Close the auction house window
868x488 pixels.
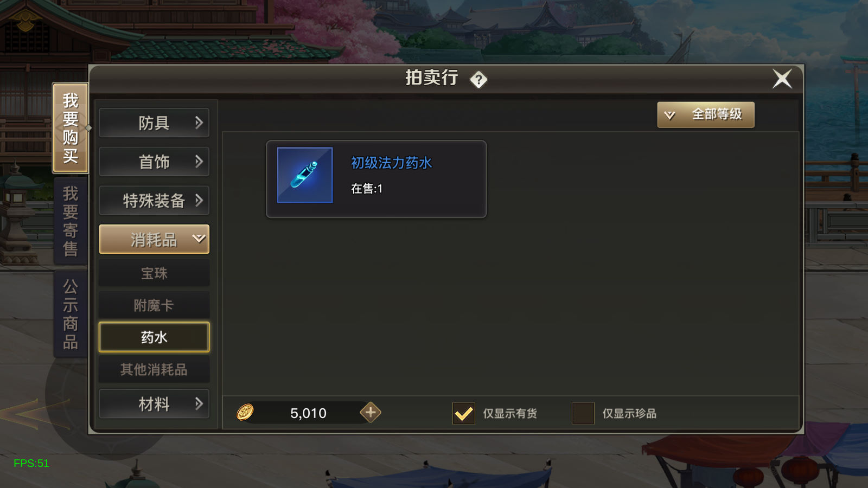[x=782, y=79]
